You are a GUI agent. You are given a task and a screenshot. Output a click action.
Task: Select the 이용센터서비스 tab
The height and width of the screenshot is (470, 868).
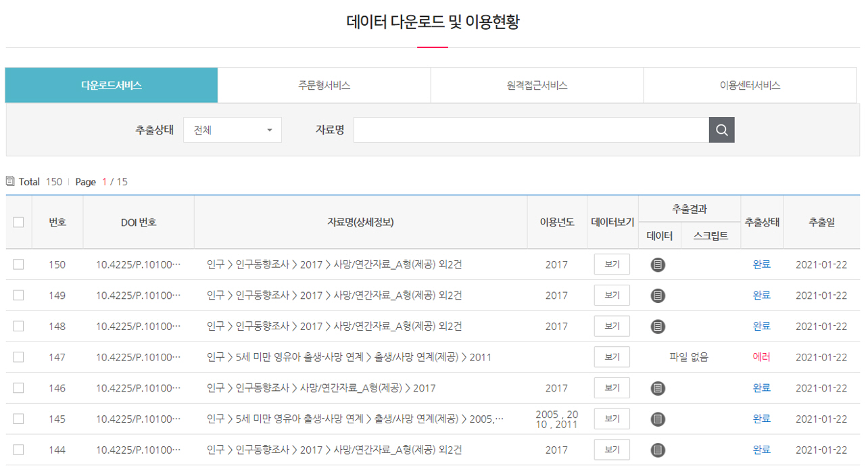[751, 85]
